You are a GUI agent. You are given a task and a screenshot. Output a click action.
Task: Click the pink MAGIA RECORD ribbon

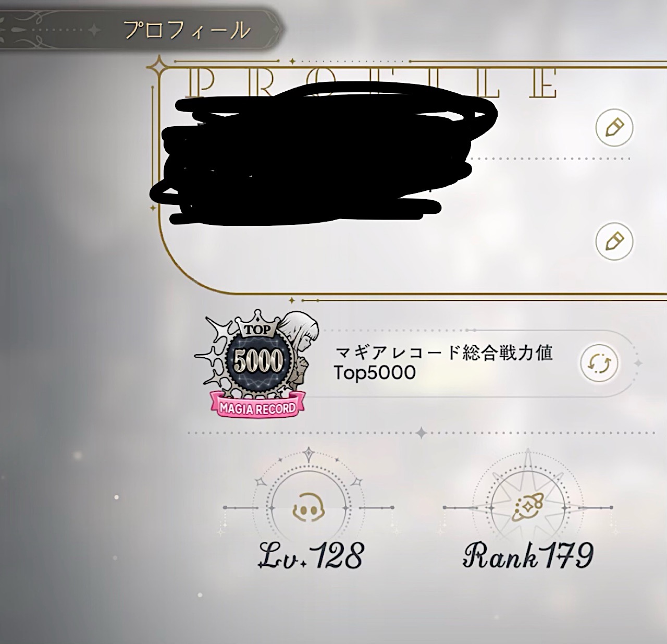click(258, 407)
